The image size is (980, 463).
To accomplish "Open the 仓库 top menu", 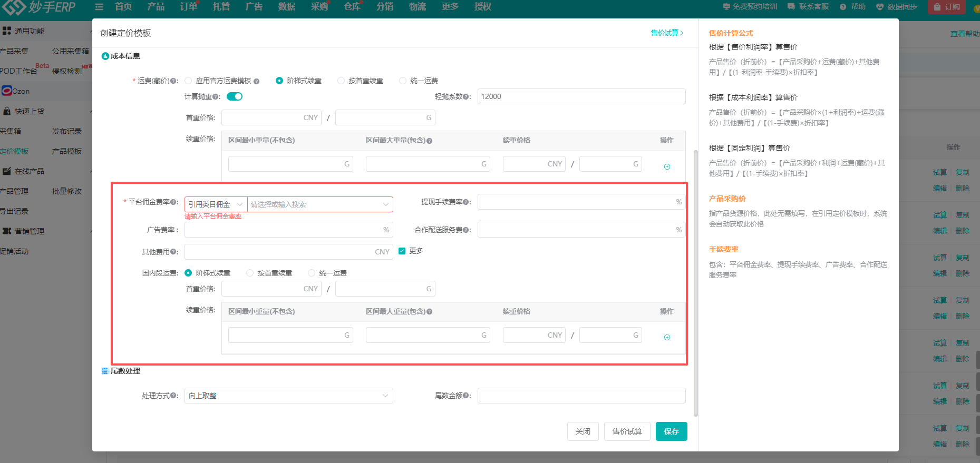I will click(352, 7).
